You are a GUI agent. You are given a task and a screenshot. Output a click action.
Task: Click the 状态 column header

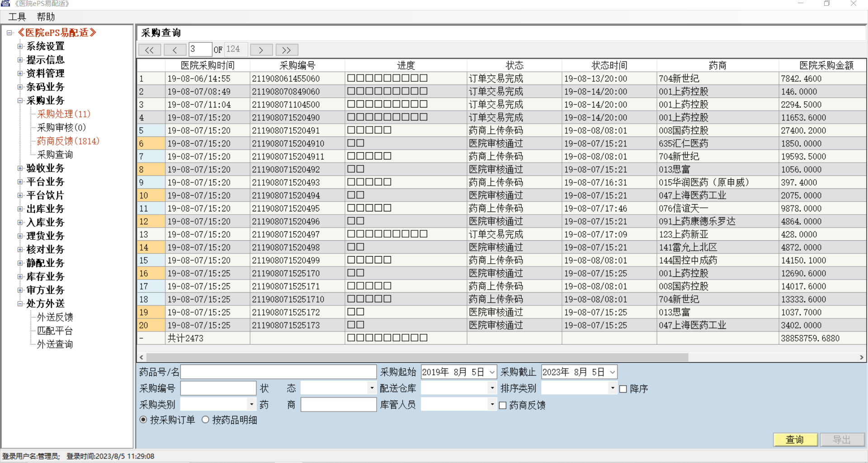pos(514,65)
